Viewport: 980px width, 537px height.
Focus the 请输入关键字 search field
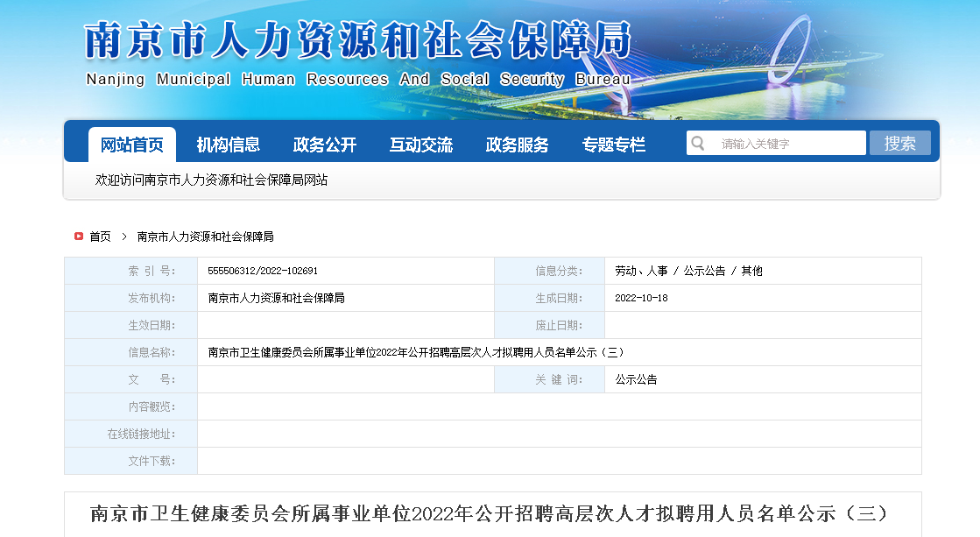pyautogui.click(x=776, y=143)
